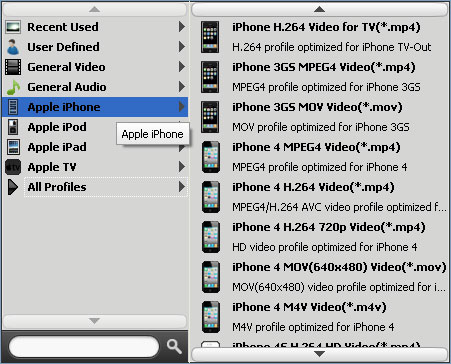Choose iPhone 4 H.264 Video(*.mp4) profile title
This screenshot has height=364, width=451.
coord(313,187)
